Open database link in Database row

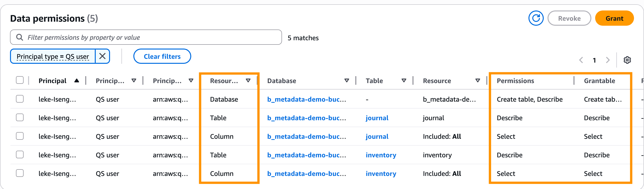pyautogui.click(x=307, y=99)
